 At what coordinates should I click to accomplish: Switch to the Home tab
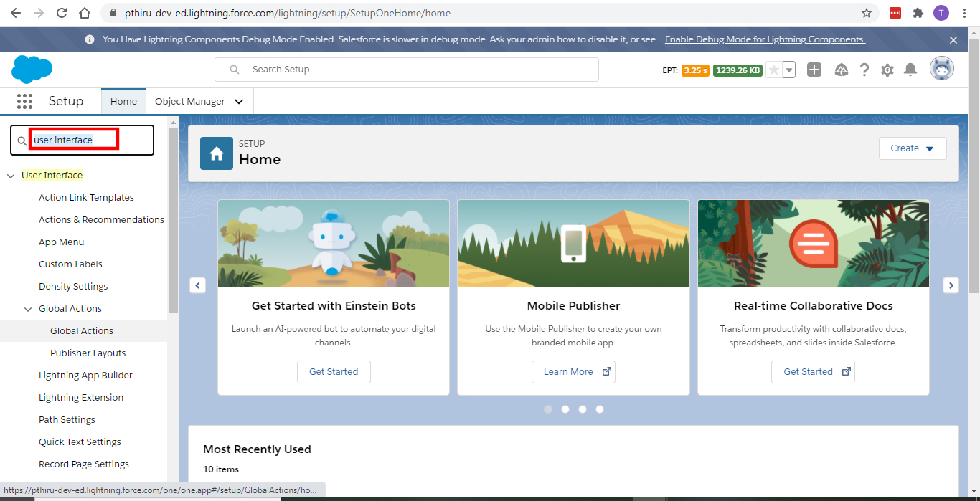(x=123, y=101)
